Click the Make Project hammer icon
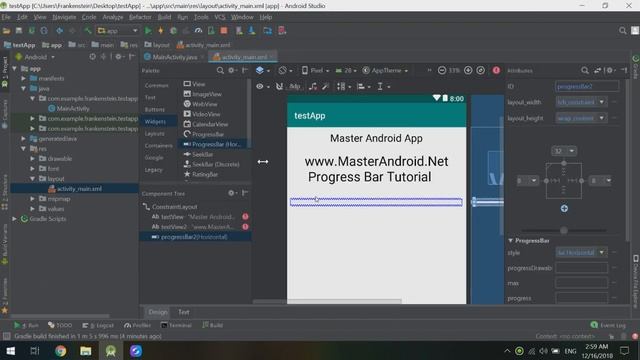The height and width of the screenshot is (360, 640). (x=88, y=31)
